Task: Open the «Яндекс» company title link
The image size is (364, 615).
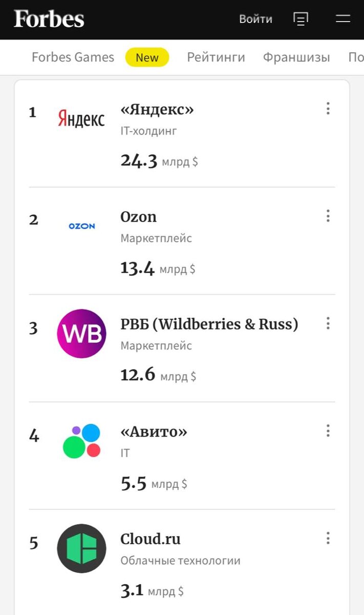Action: click(x=157, y=110)
